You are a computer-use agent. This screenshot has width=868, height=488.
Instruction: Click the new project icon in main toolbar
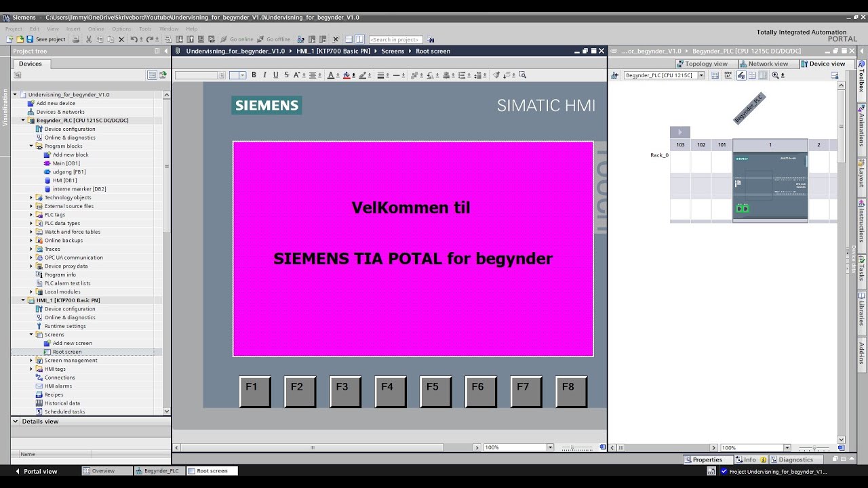9,39
